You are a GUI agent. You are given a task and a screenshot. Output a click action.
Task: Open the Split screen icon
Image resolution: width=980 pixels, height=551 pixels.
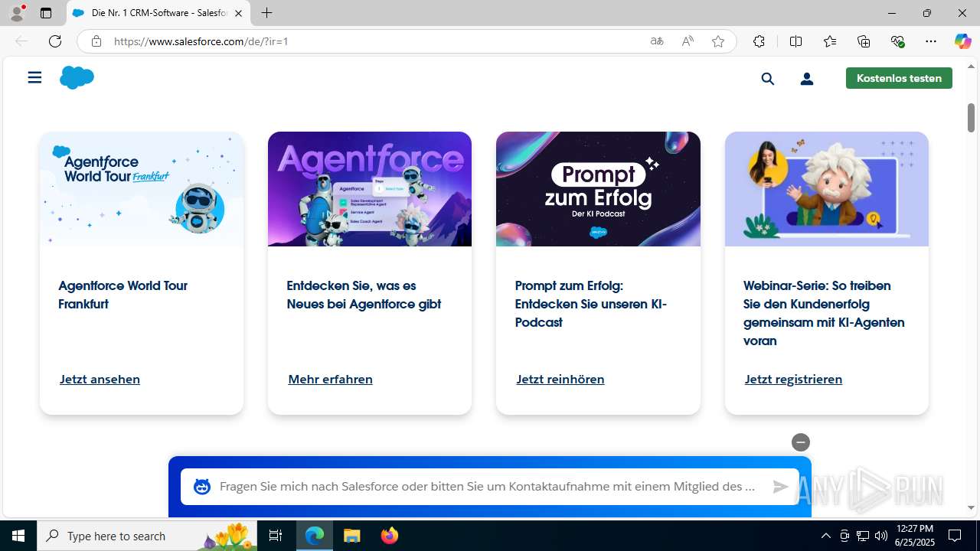(x=796, y=41)
